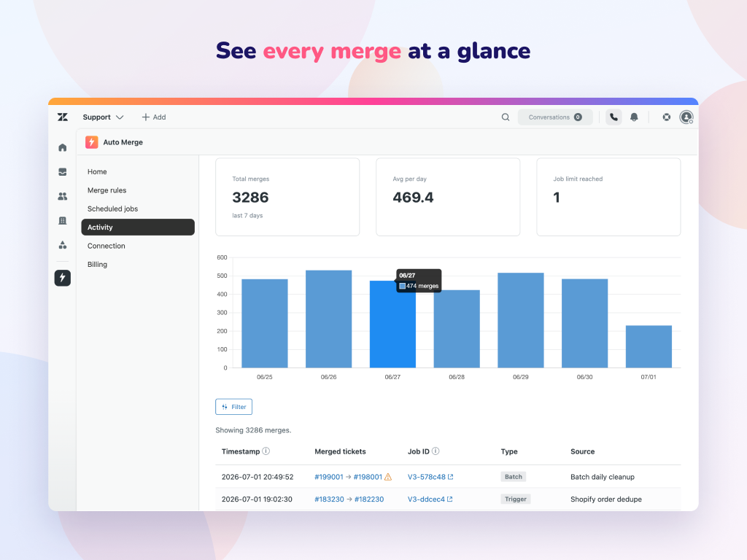Image resolution: width=747 pixels, height=560 pixels.
Task: Open ticket link #183230
Action: tap(329, 499)
